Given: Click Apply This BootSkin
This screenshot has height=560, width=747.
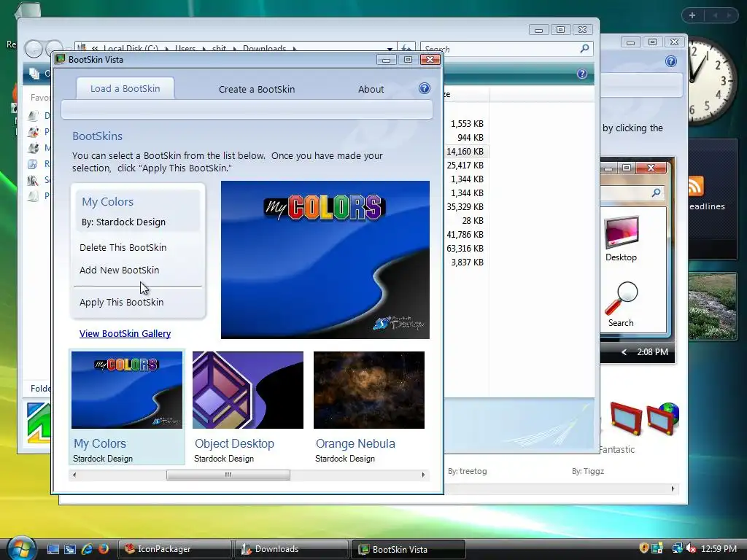Looking at the screenshot, I should pyautogui.click(x=122, y=302).
